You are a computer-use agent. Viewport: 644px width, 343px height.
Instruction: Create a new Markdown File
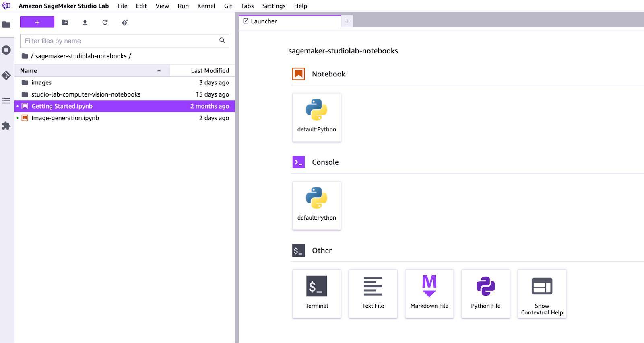(429, 294)
